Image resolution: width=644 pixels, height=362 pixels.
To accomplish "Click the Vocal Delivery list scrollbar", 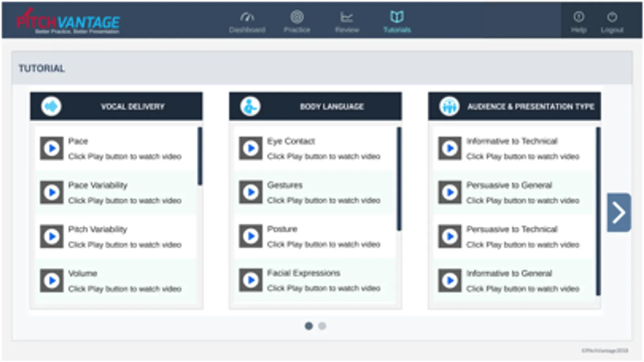I will click(x=200, y=156).
